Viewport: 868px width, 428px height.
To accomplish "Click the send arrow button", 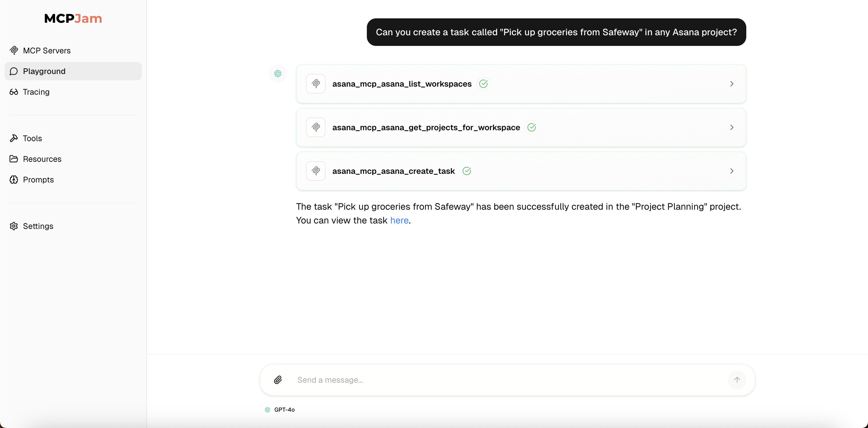I will [x=737, y=380].
